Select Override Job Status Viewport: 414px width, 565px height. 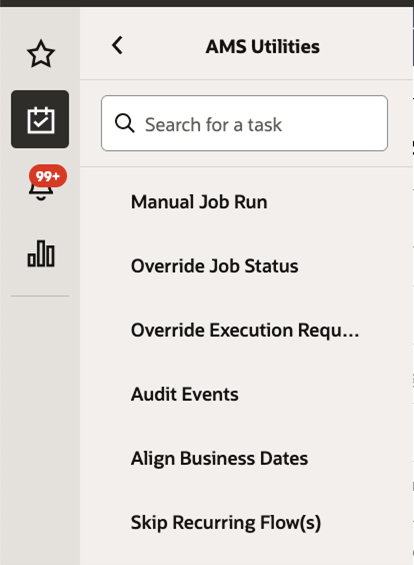(x=214, y=266)
